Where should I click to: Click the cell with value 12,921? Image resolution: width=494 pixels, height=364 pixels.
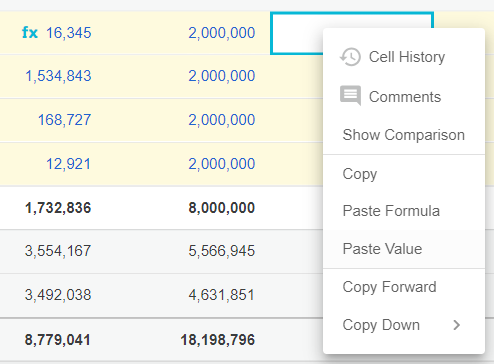pyautogui.click(x=68, y=164)
